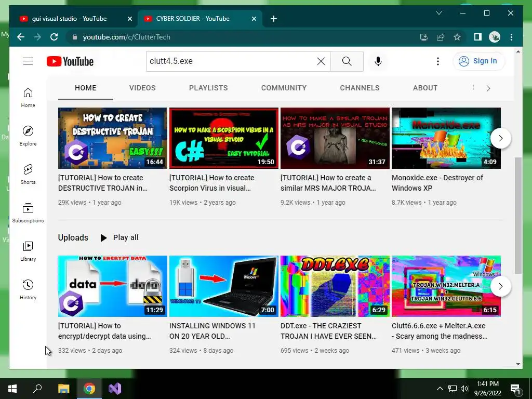Click the browser forward arrow
Screen dimensions: 532x399
(37, 37)
